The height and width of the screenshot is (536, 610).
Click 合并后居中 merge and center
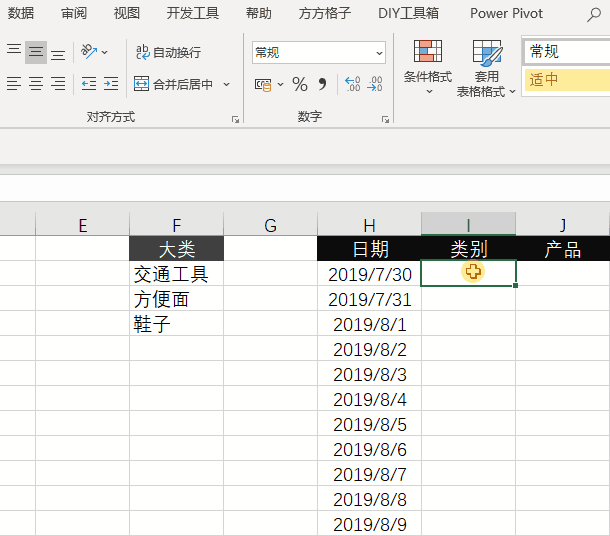coord(174,84)
